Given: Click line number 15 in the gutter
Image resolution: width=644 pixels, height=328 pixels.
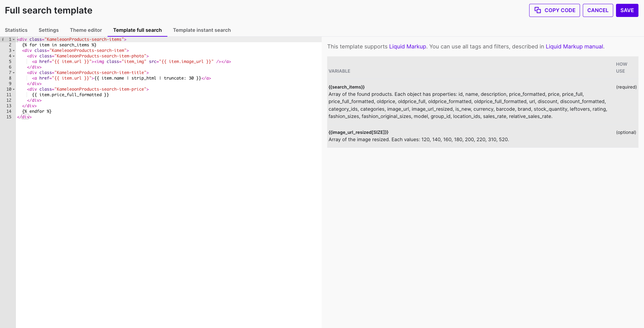Looking at the screenshot, I should (x=9, y=117).
